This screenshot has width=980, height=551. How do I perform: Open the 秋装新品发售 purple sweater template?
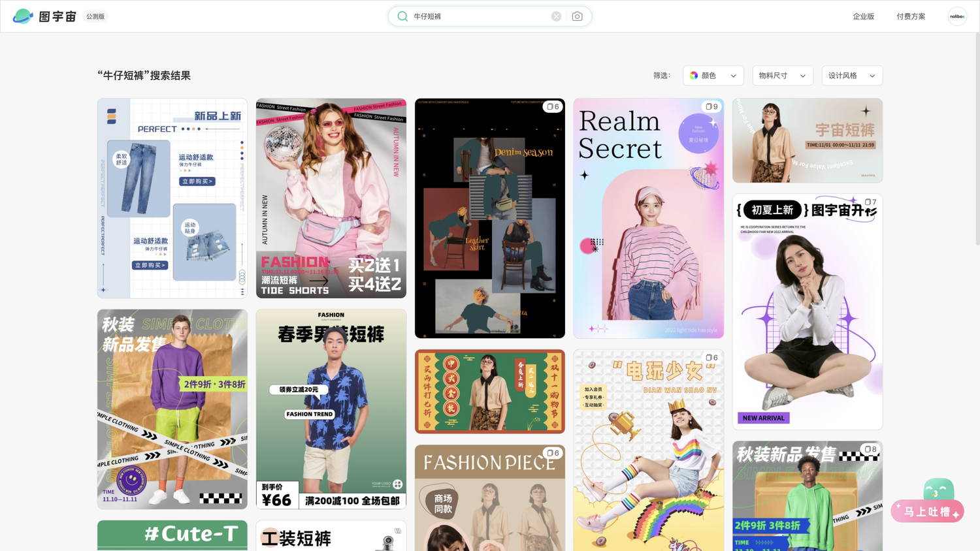[x=172, y=409]
